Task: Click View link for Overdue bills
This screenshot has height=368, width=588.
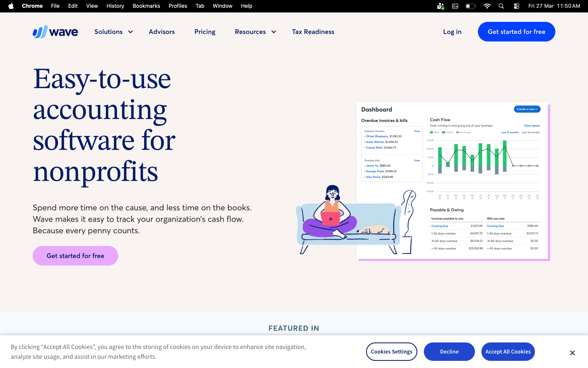Action: (417, 160)
